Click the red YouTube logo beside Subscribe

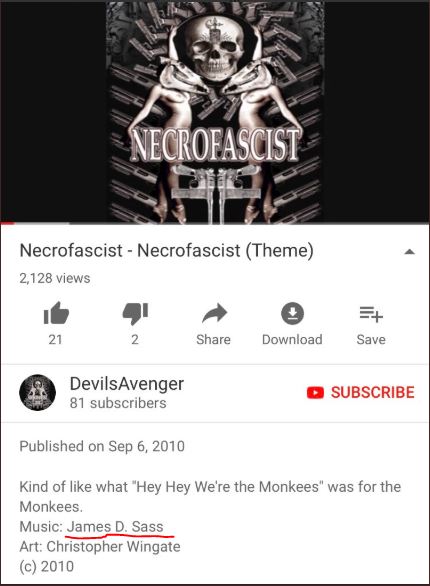coord(315,392)
